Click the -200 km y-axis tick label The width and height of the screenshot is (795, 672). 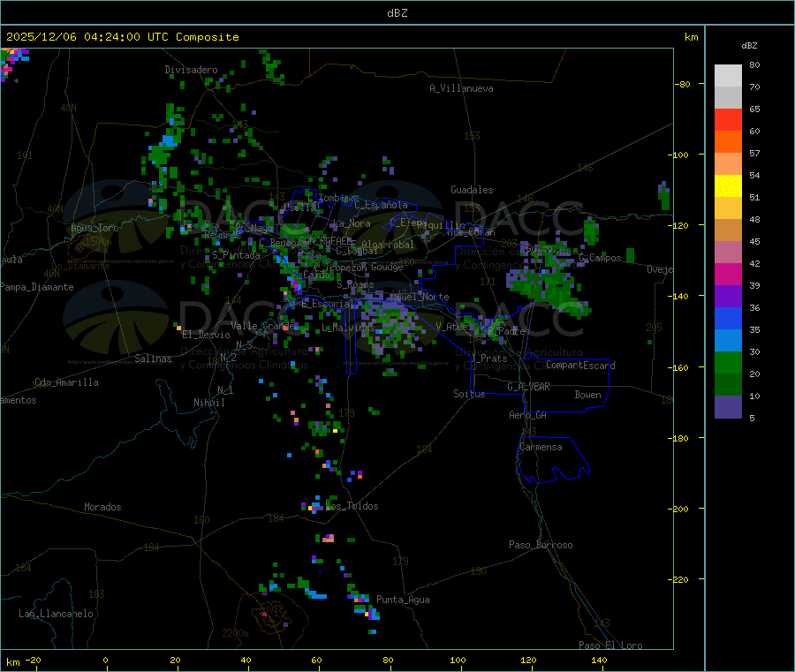(678, 509)
